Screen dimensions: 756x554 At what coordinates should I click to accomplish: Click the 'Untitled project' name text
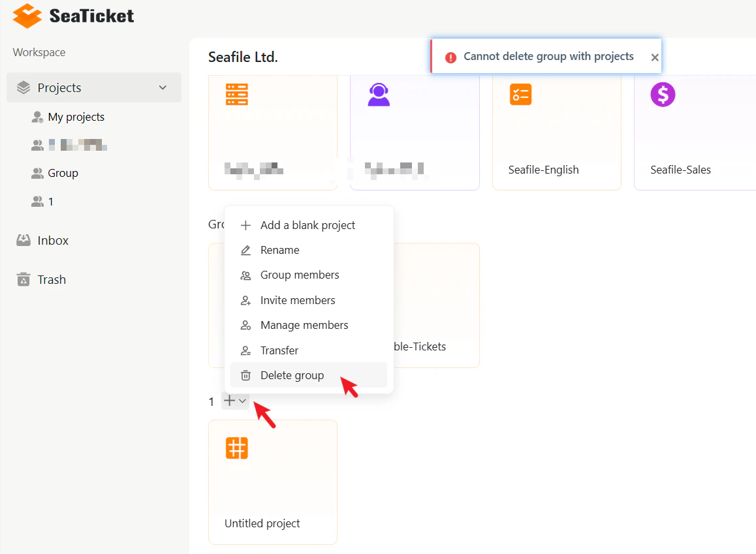pos(262,523)
